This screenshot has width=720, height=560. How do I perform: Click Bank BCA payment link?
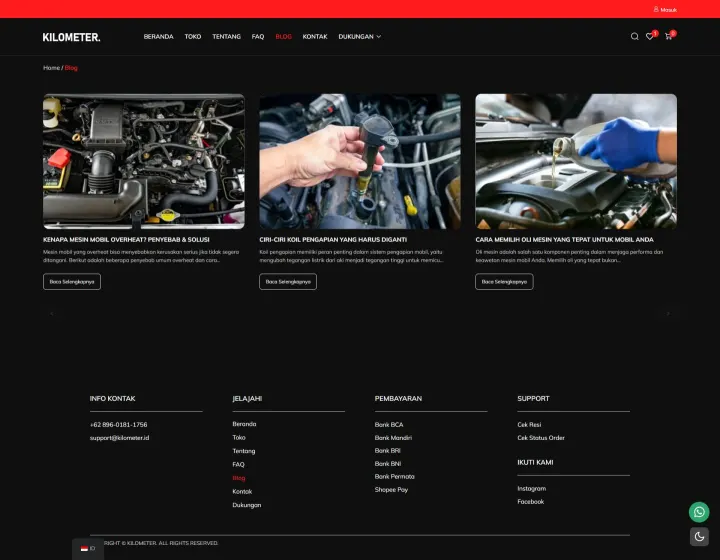pos(389,425)
